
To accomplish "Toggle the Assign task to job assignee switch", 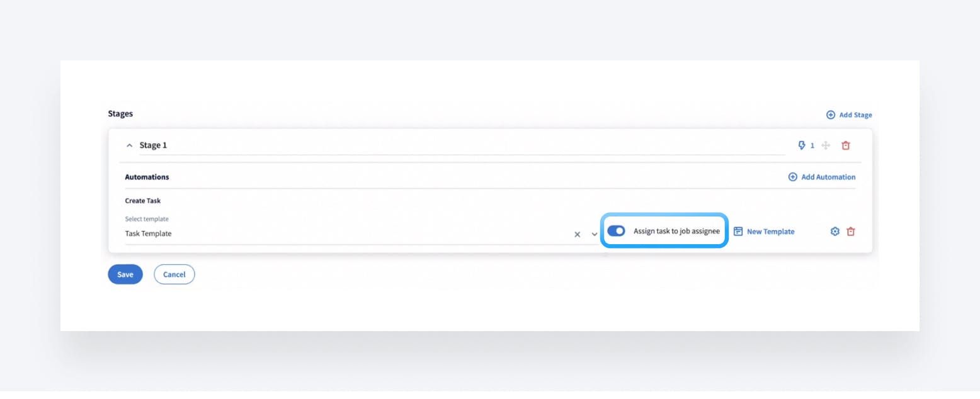I will pos(616,231).
